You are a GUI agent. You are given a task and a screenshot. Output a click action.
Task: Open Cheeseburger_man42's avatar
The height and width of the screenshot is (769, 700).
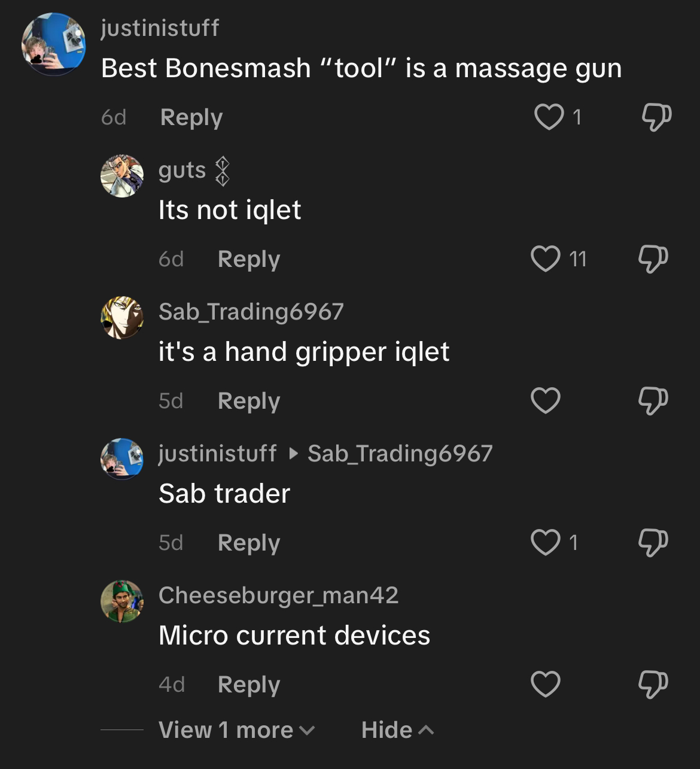pos(122,601)
